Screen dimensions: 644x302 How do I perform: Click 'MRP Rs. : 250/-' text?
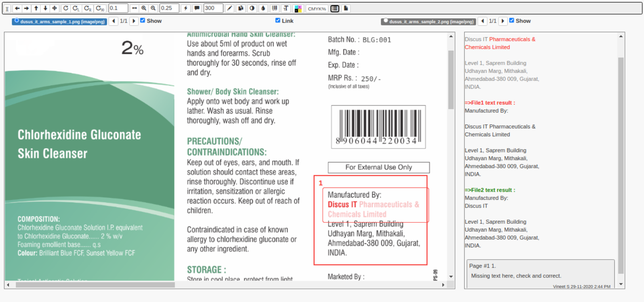point(354,78)
